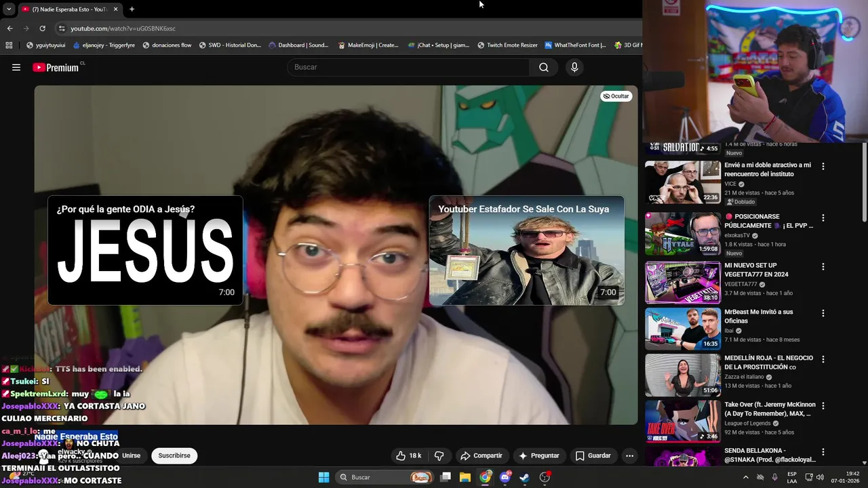Dislike the video with thumbs down
868x488 pixels.
tap(439, 455)
